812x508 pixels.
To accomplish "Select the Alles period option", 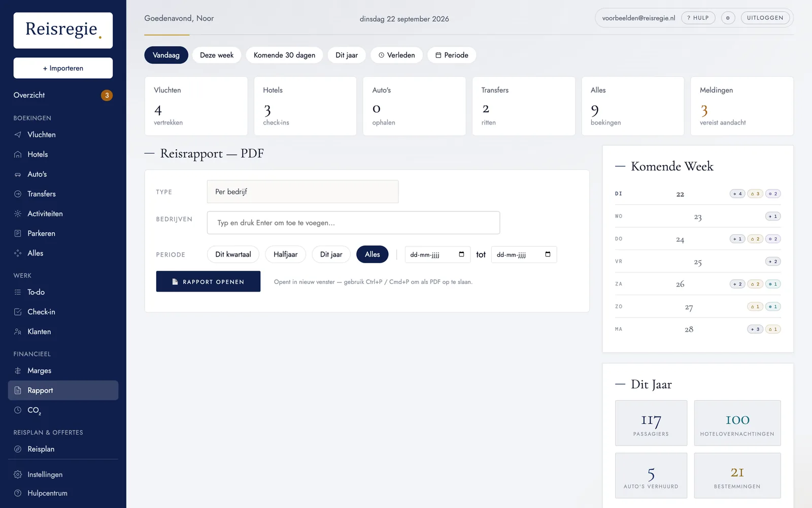I will pyautogui.click(x=373, y=255).
